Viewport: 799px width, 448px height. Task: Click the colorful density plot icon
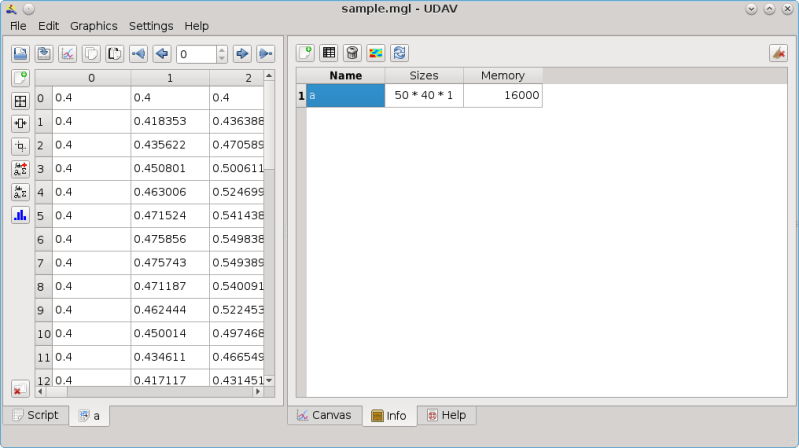tap(376, 52)
